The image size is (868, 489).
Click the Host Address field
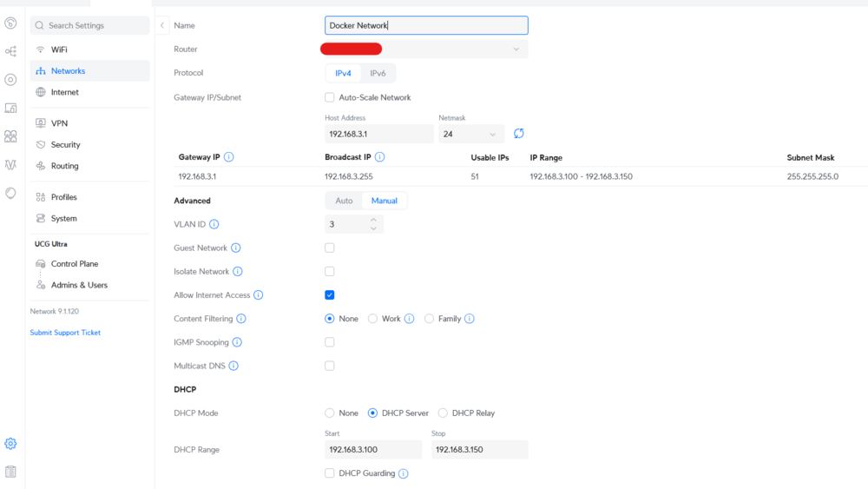pyautogui.click(x=379, y=134)
